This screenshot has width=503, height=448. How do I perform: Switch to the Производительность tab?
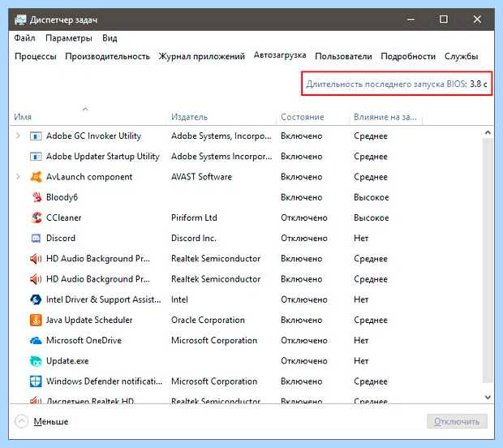[107, 57]
